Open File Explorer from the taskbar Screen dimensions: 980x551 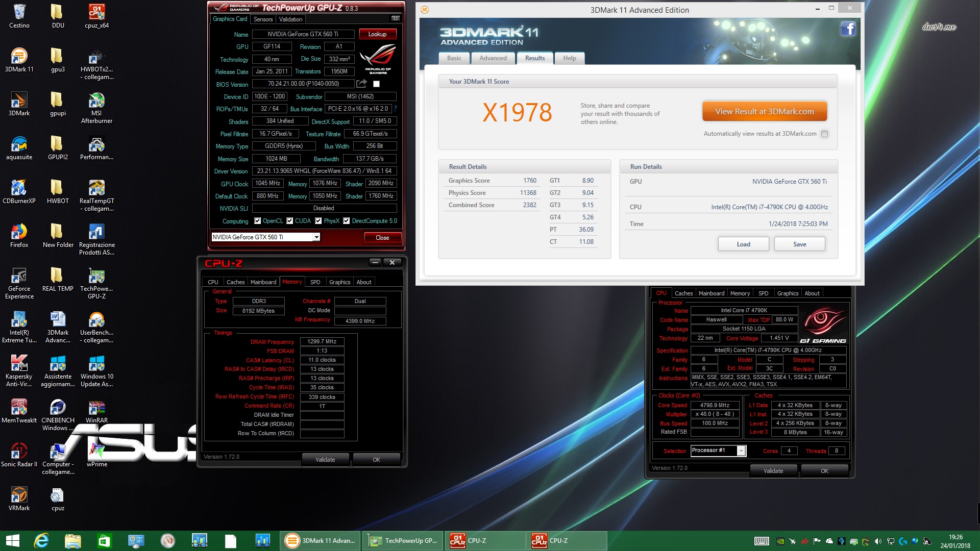coord(72,540)
